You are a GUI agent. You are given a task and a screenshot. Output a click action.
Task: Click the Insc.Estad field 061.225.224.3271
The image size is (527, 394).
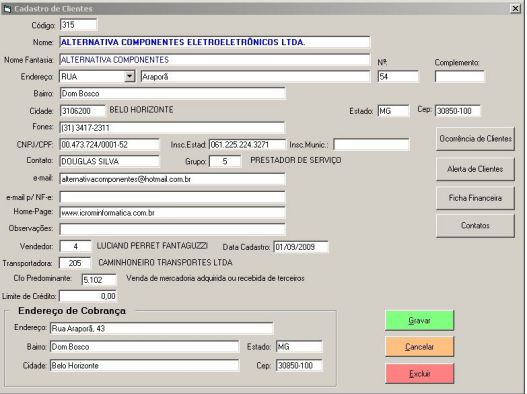pyautogui.click(x=247, y=145)
